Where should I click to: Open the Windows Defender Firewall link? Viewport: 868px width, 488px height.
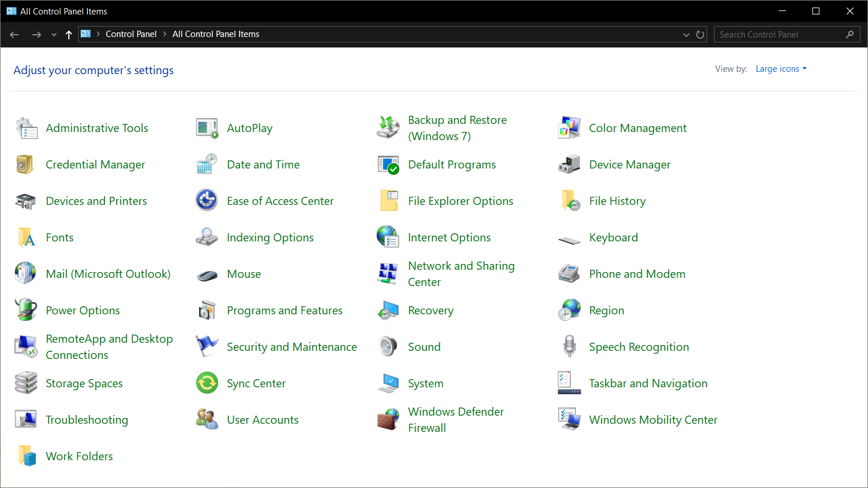(456, 420)
